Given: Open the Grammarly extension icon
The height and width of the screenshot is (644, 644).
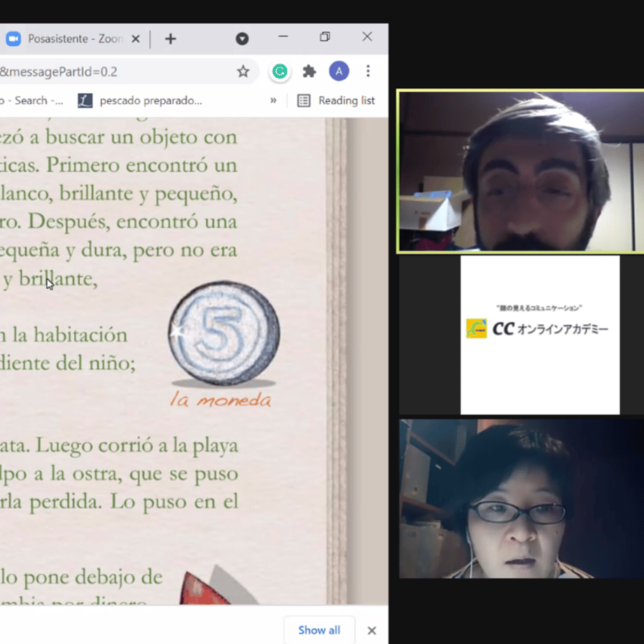Looking at the screenshot, I should [280, 71].
